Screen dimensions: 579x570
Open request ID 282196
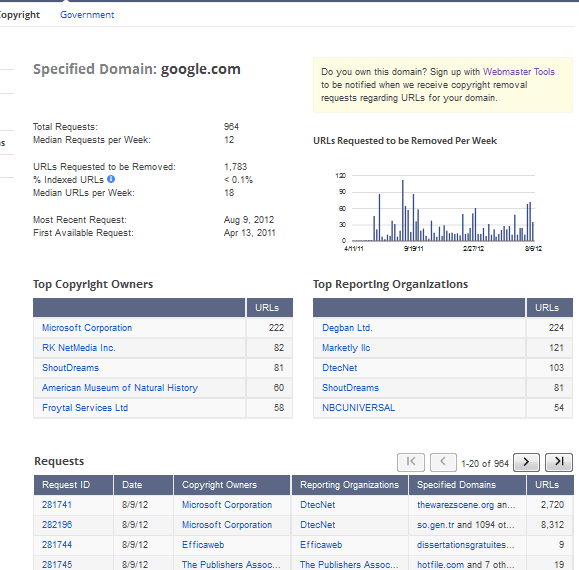(57, 525)
